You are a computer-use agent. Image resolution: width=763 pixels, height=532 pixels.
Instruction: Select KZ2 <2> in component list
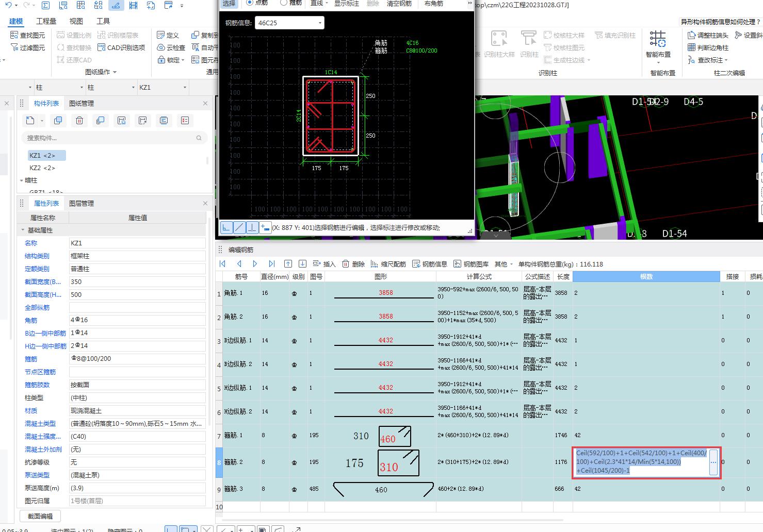tap(42, 168)
